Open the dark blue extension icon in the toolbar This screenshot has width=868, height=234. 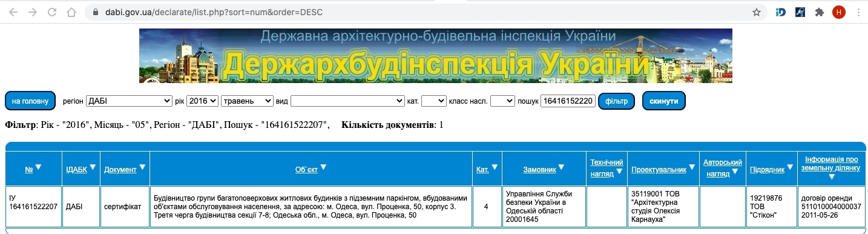(800, 12)
